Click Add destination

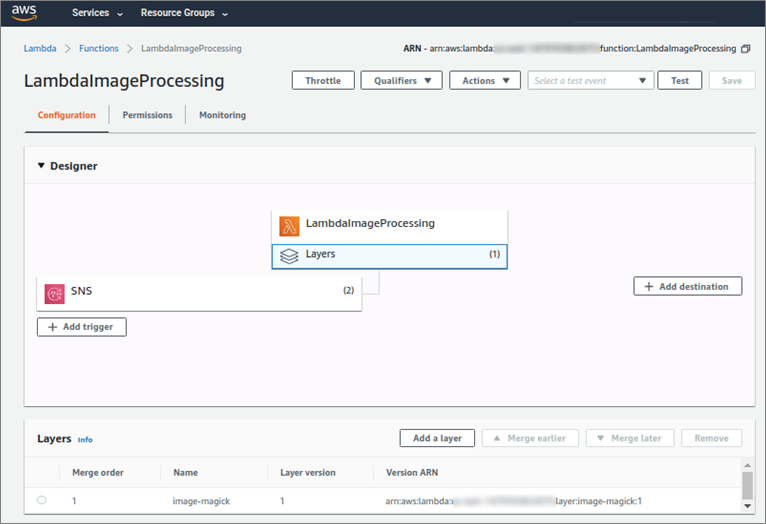[x=688, y=286]
